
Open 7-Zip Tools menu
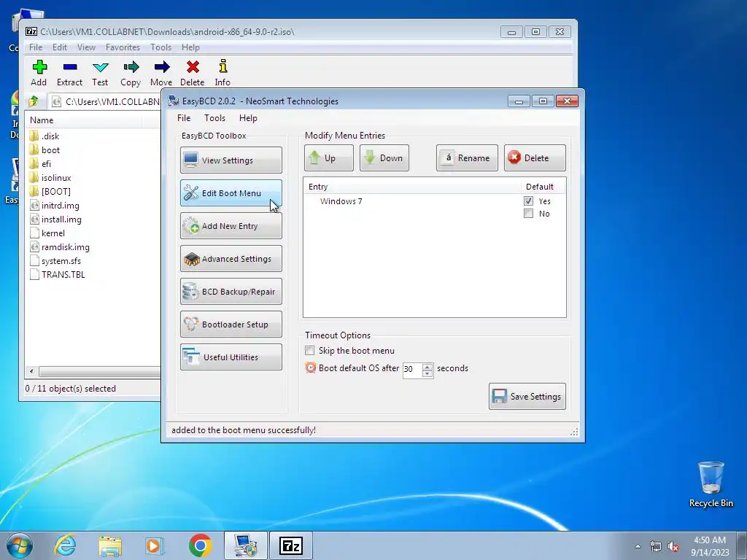click(161, 47)
